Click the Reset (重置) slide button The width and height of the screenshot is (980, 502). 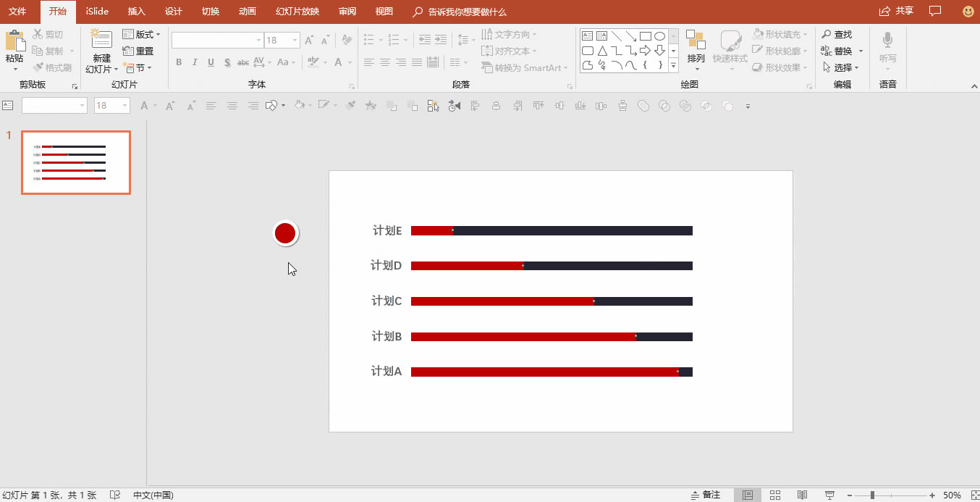[138, 51]
